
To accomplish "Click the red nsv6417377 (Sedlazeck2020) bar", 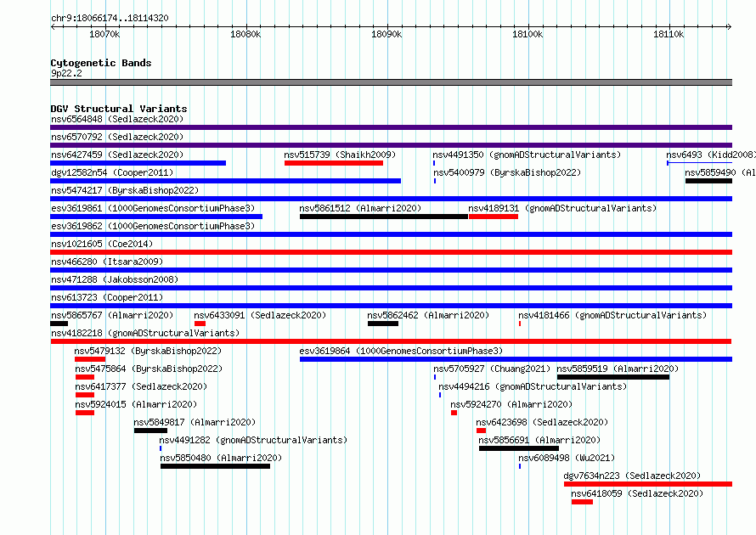I will [85, 395].
